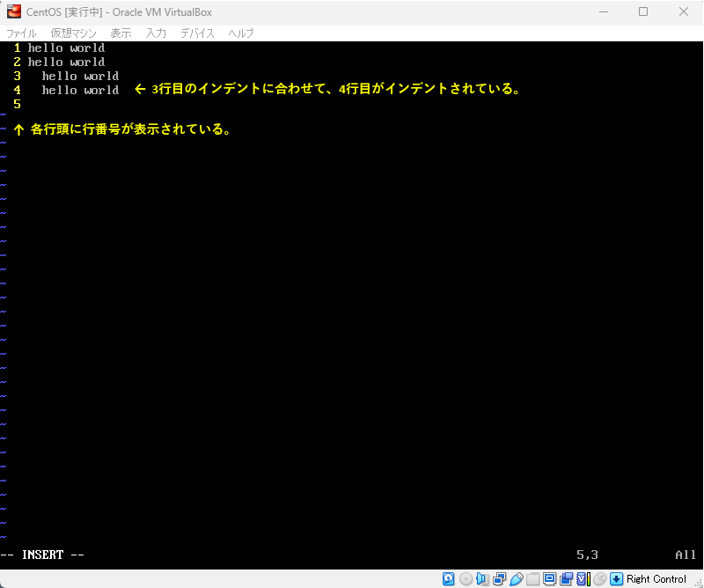The width and height of the screenshot is (704, 588).
Task: Open the 表示 menu
Action: [x=121, y=33]
